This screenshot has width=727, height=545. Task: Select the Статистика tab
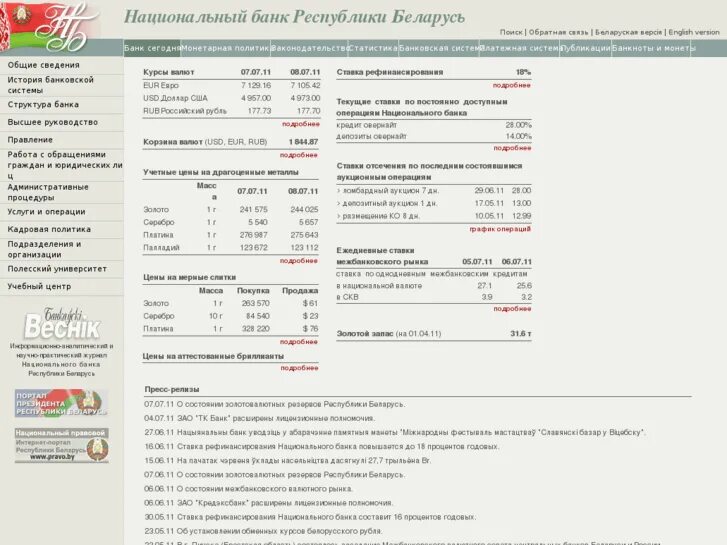(x=373, y=48)
